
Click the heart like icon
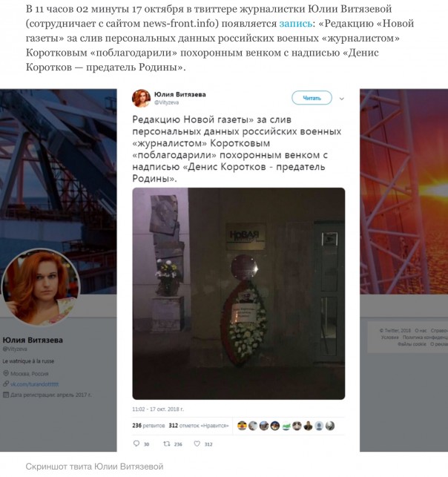pos(197,444)
